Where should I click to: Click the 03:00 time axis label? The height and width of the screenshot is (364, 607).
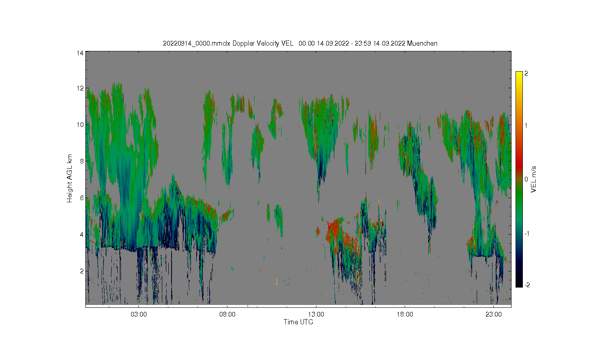(139, 315)
